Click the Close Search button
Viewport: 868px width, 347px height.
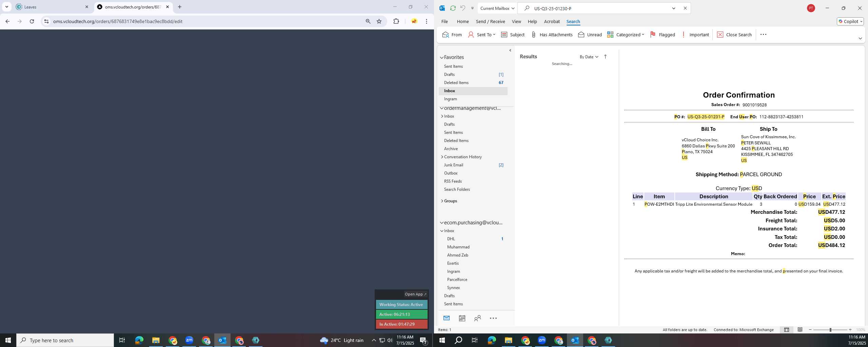734,35
